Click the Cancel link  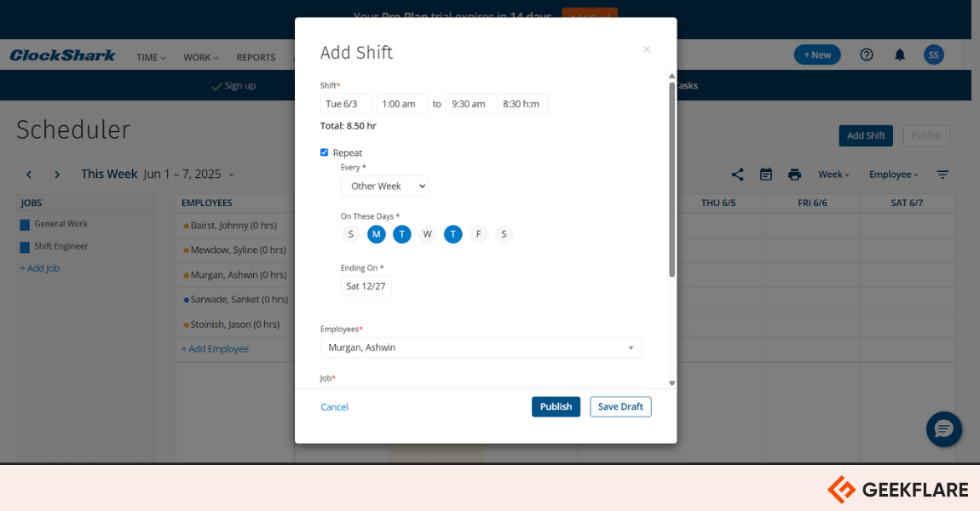(334, 407)
